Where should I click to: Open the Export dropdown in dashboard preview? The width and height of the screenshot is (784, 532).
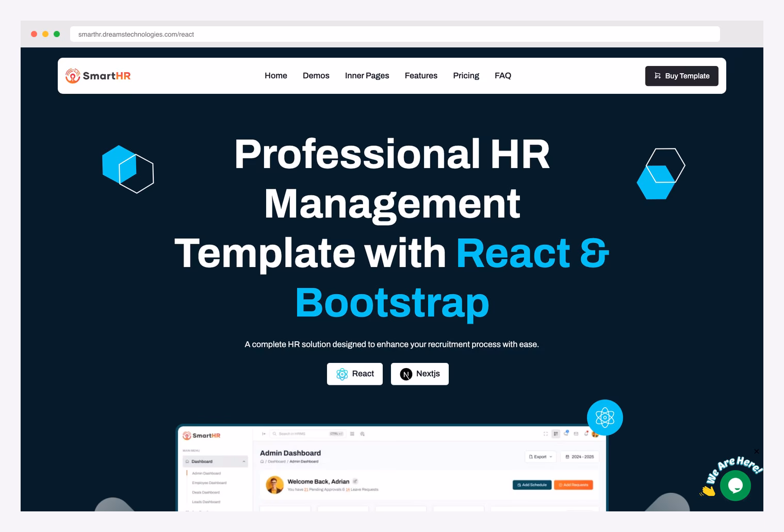click(x=541, y=457)
